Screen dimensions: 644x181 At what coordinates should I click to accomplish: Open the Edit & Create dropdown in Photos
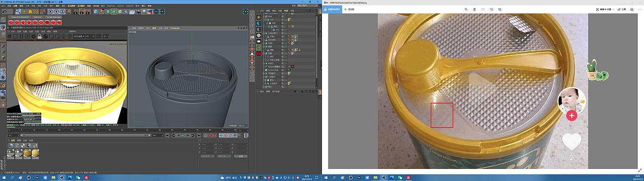click(x=605, y=9)
